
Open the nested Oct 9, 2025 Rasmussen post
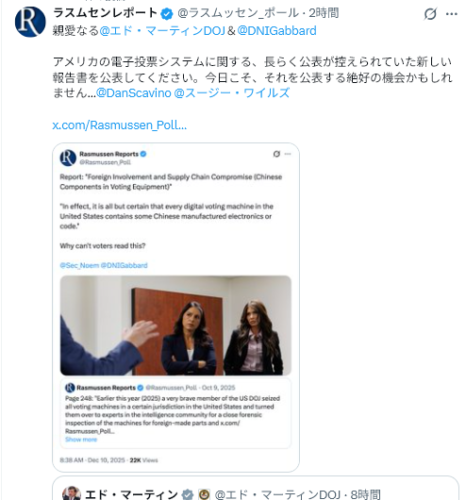click(176, 413)
